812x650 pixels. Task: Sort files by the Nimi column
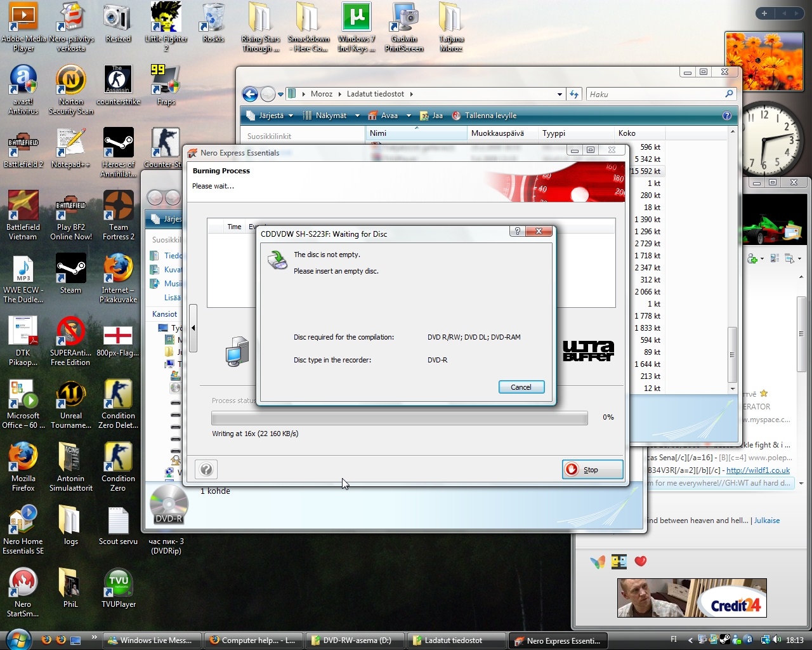(x=416, y=133)
